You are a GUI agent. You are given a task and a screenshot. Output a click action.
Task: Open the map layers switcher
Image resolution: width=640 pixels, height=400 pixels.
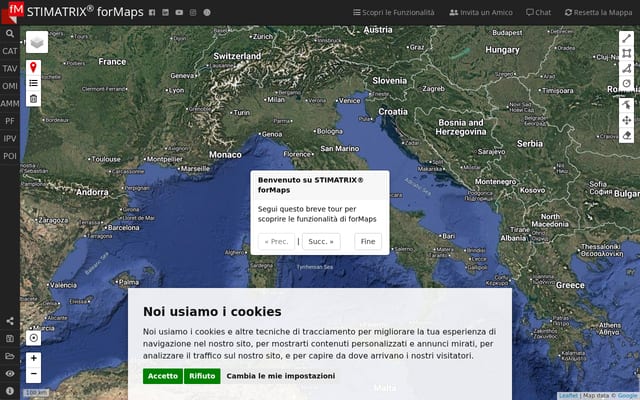pyautogui.click(x=37, y=42)
